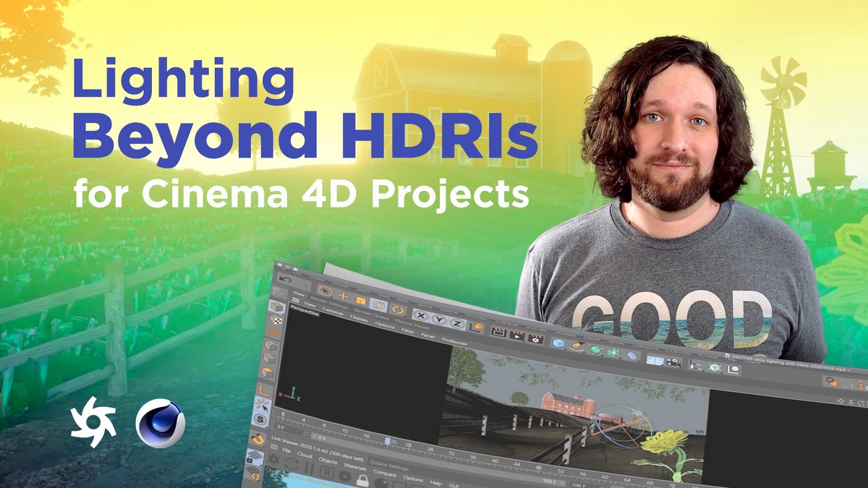Click the frame field stepper arrows
868x488 pixels.
tap(305, 433)
